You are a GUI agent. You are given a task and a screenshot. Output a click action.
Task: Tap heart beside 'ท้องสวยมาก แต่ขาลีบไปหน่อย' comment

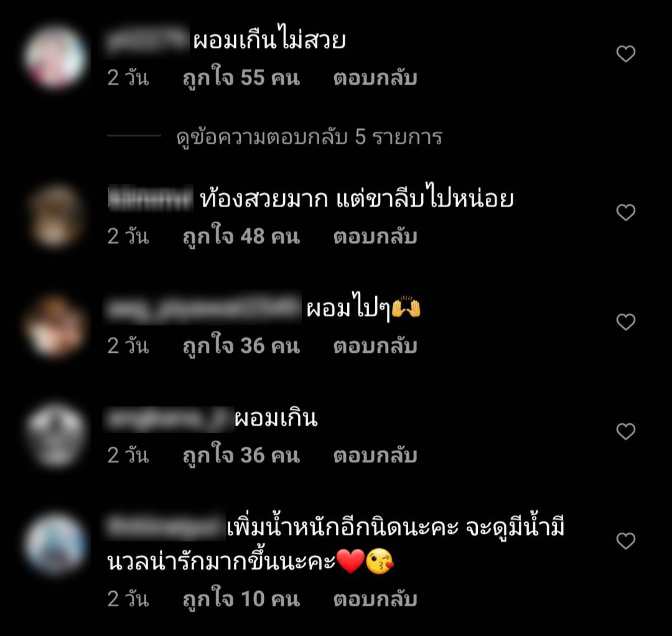(626, 213)
